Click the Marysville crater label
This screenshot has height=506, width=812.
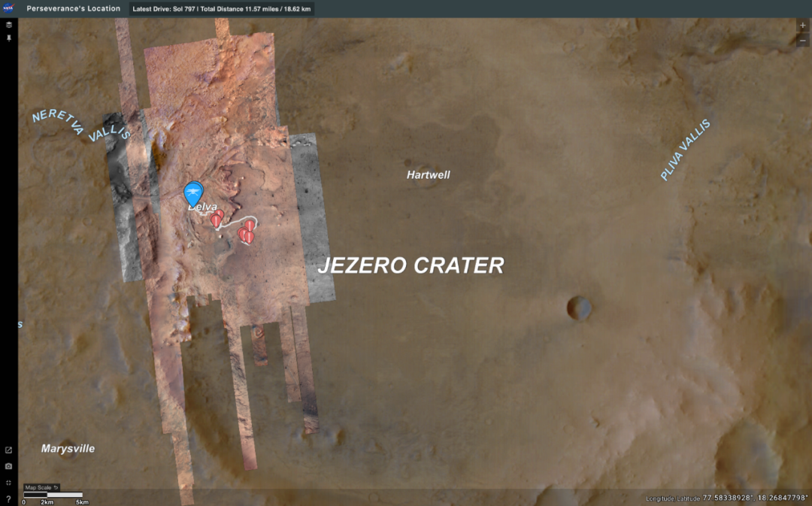tap(68, 449)
